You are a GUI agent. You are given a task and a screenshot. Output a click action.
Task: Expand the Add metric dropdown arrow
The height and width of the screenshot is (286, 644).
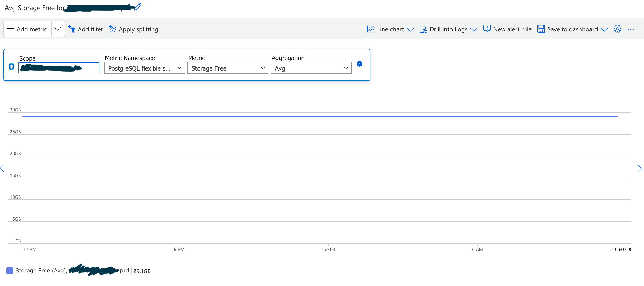pos(58,29)
